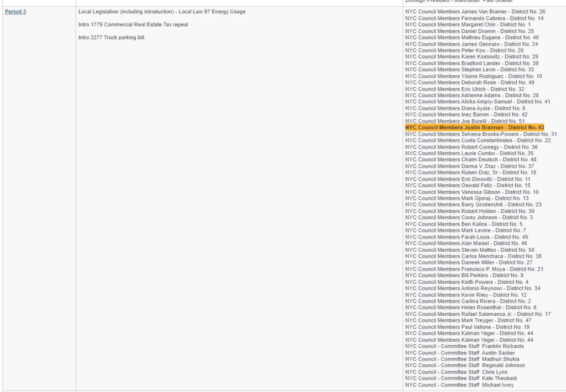Viewport: 566px width, 392px height.
Task: Select Ben Kallos District No. 5
Action: point(464,224)
